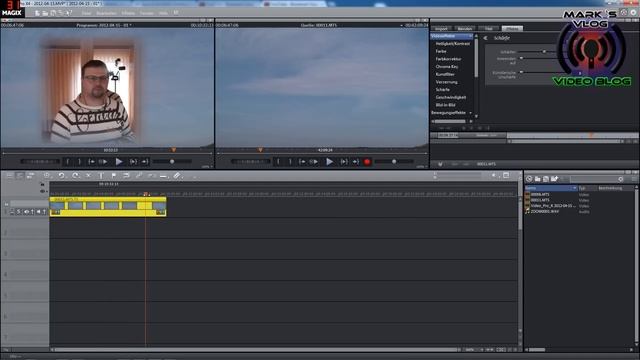Jump to range end in program monitor
Image resolution: width=640 pixels, height=360 pixels.
pos(144,162)
